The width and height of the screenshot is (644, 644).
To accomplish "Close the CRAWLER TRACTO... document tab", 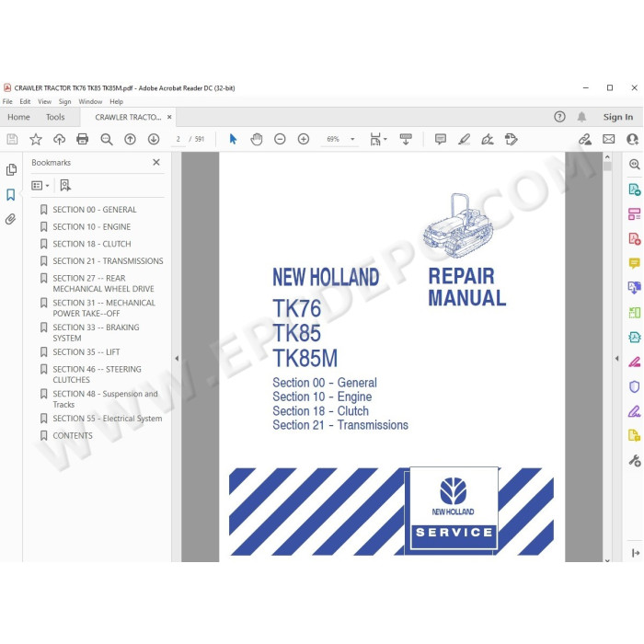I will [x=169, y=117].
